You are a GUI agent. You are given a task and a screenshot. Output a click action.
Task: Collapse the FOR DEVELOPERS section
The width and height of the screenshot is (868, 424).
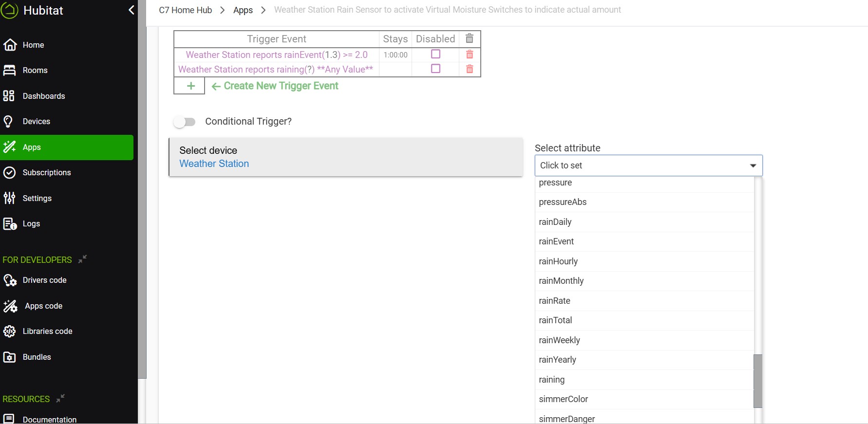coord(82,259)
